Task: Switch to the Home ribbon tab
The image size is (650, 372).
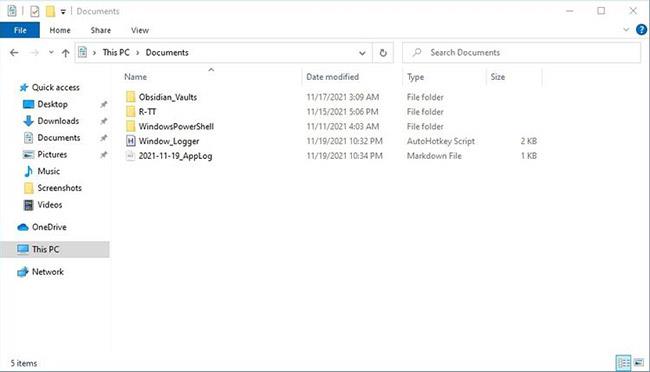Action: tap(60, 30)
